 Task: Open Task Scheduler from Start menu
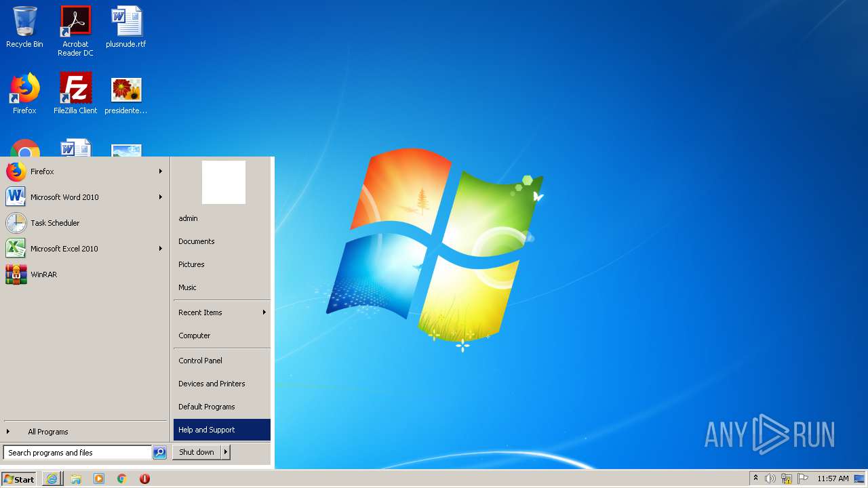click(x=85, y=223)
